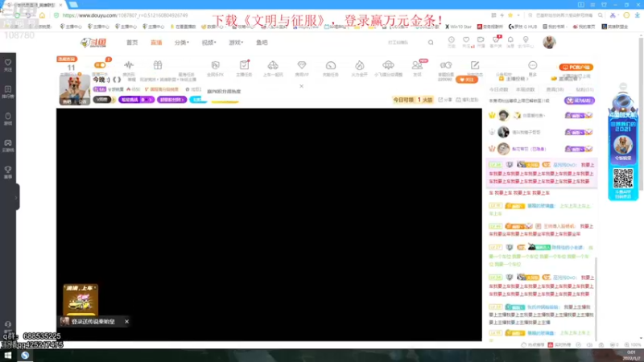
Task: Expand the 分类 category dropdown
Action: [x=182, y=43]
